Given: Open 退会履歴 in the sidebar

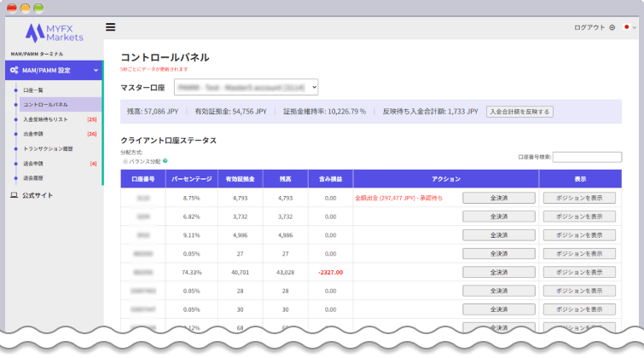Looking at the screenshot, I should (x=33, y=178).
